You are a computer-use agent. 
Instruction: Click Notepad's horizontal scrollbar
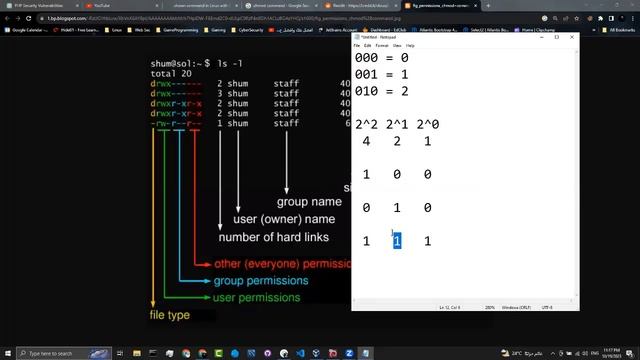pos(463,300)
